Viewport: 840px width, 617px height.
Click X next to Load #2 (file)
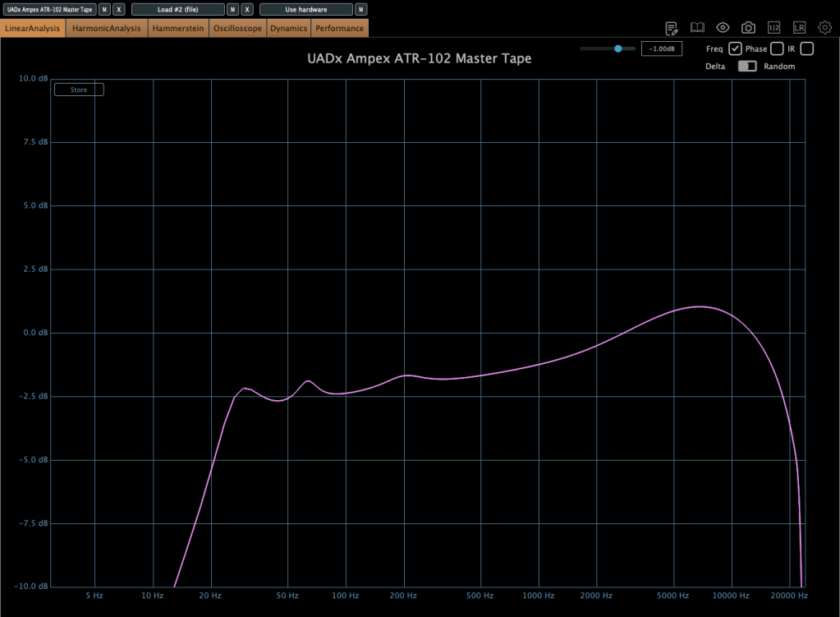247,9
